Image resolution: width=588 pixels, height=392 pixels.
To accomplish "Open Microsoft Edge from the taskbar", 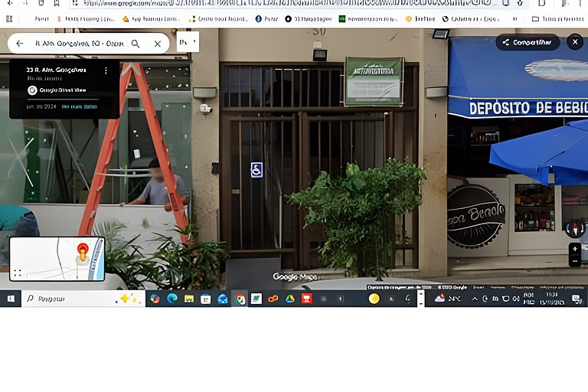I will [172, 299].
